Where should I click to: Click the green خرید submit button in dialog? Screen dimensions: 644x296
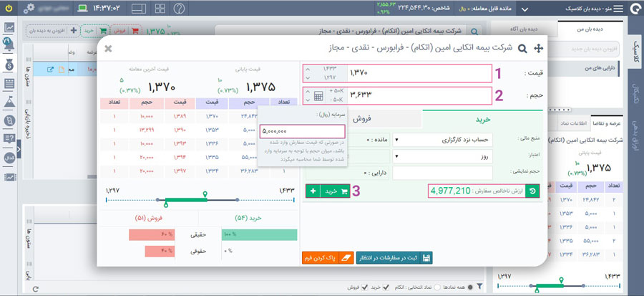pos(335,191)
